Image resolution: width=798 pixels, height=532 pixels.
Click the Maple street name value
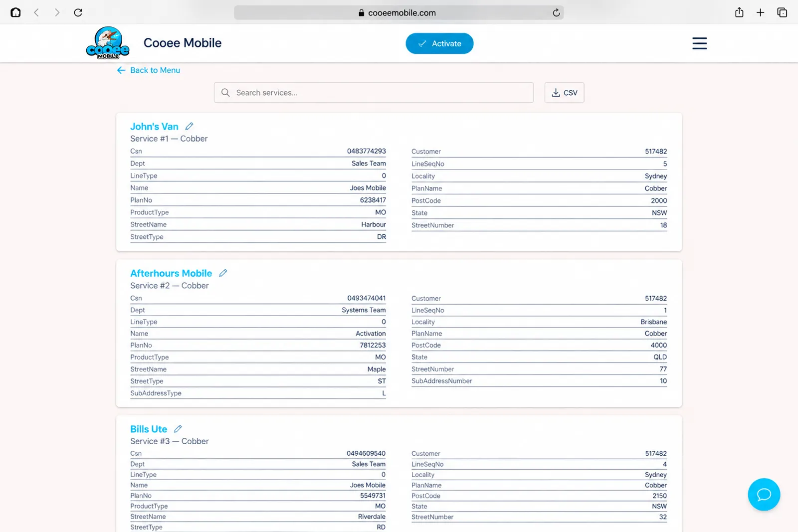pyautogui.click(x=377, y=369)
